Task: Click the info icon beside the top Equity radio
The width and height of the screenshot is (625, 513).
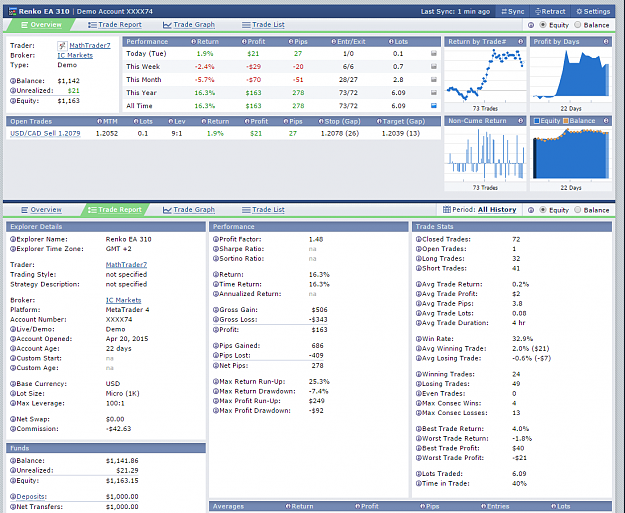Action: click(531, 25)
